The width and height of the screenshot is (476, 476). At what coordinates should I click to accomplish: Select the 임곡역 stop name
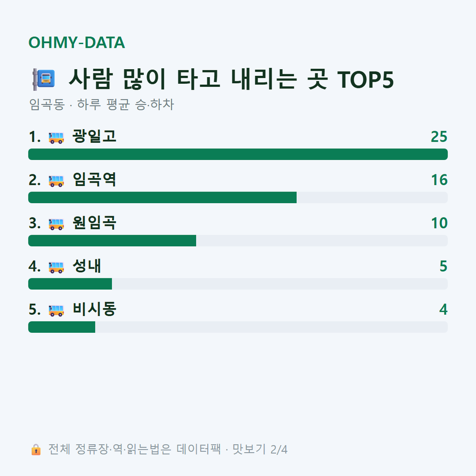point(94,179)
